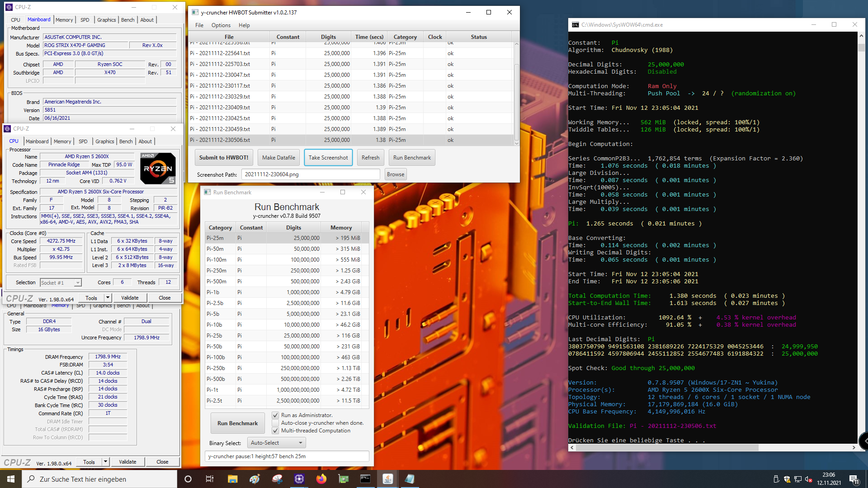
Task: Launch Firefox from the taskbar
Action: (x=321, y=479)
